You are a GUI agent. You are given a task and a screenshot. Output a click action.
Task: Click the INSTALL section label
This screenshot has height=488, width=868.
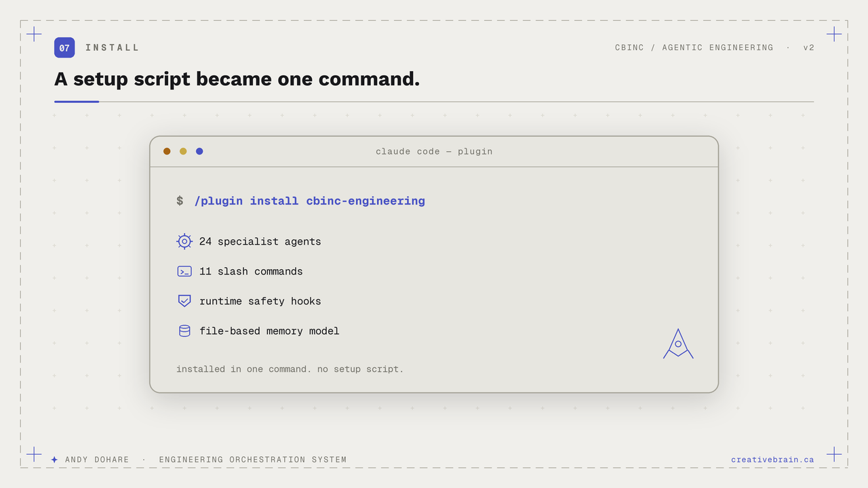113,47
